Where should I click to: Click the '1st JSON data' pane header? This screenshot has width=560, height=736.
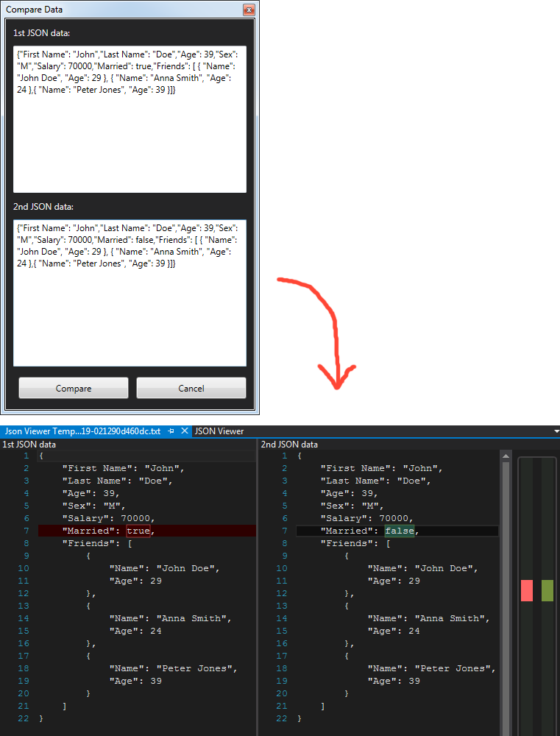point(29,444)
